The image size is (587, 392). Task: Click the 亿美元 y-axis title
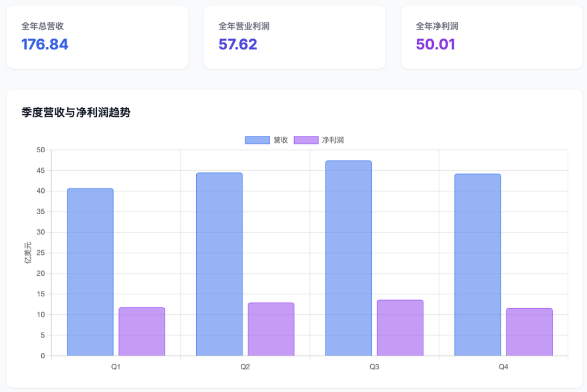coord(28,253)
